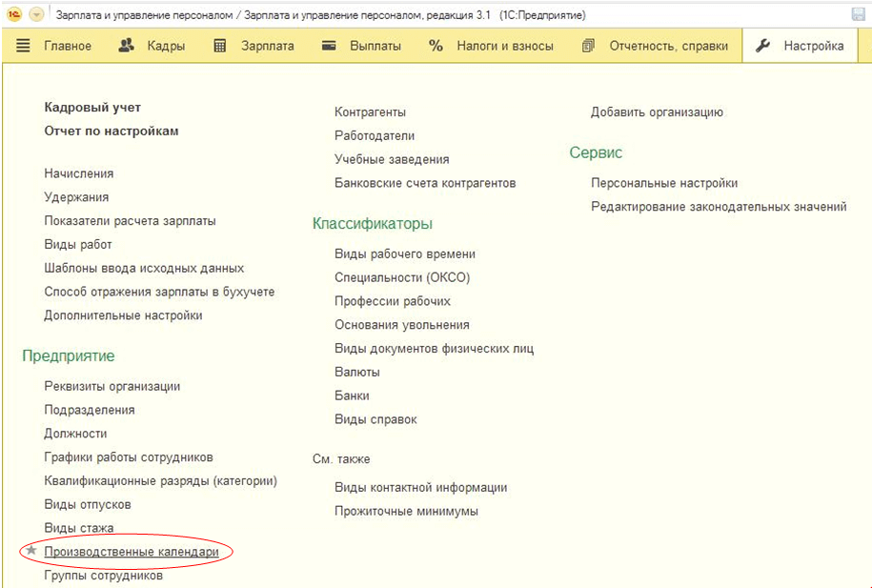This screenshot has width=872, height=588.
Task: Select the Настройка tab
Action: click(800, 46)
